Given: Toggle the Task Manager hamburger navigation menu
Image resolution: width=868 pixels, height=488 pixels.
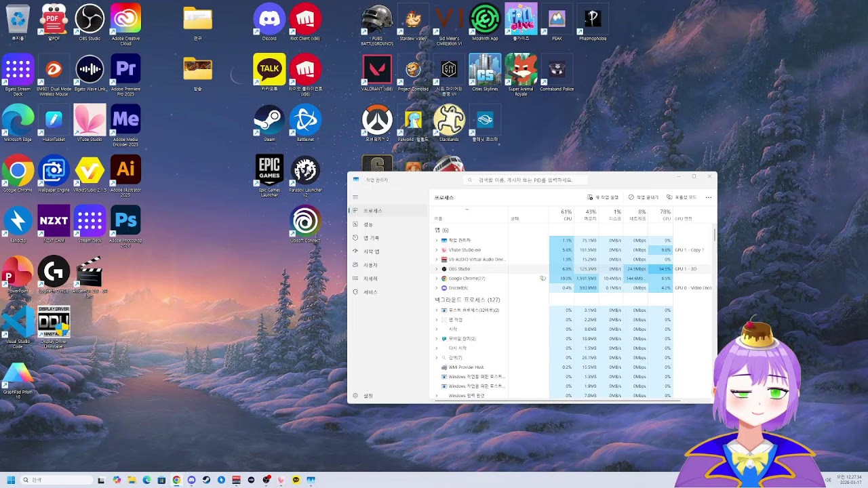Looking at the screenshot, I should [355, 197].
